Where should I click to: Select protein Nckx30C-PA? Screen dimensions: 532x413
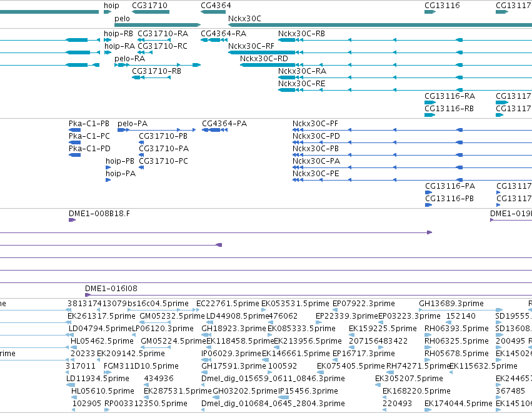(316, 161)
